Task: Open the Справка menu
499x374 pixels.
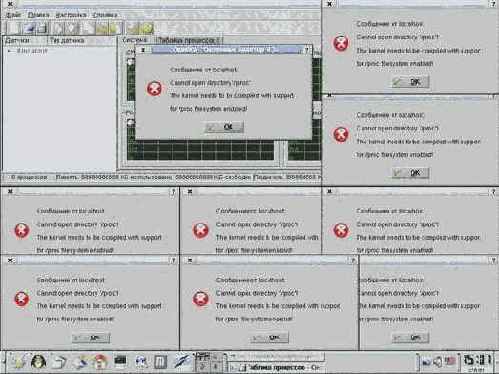Action: click(105, 15)
